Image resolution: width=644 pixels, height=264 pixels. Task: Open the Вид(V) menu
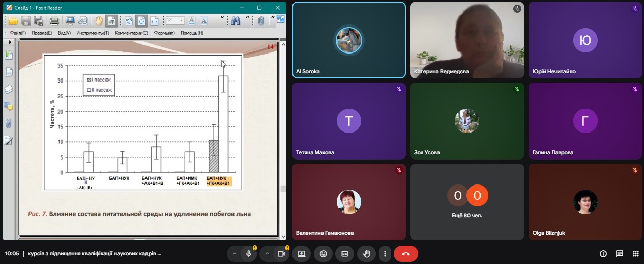pos(64,33)
